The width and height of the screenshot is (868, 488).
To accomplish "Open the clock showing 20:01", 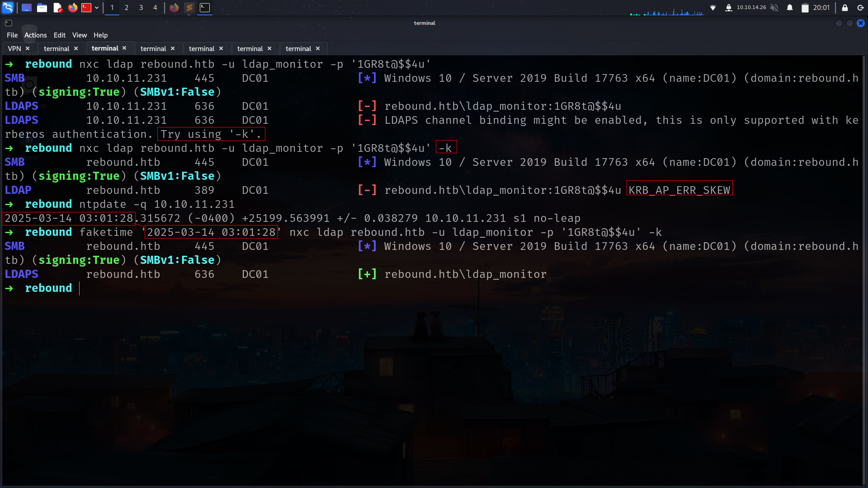I will pos(821,7).
